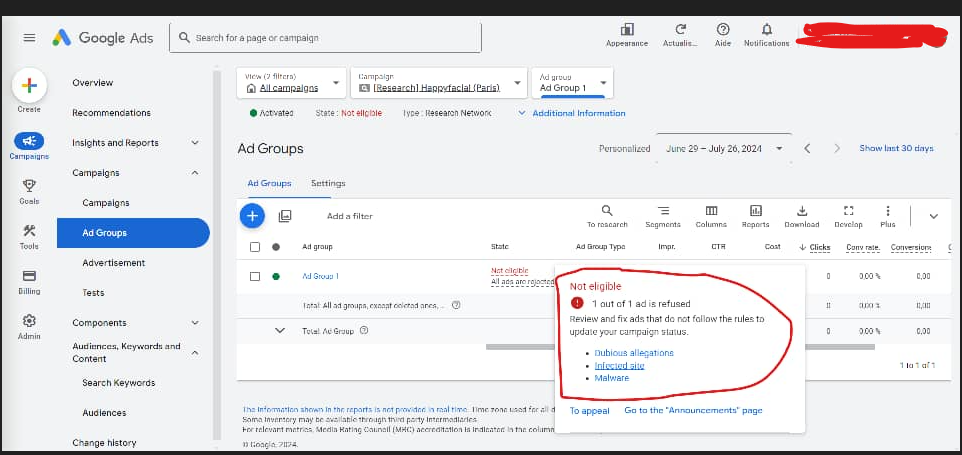The height and width of the screenshot is (455, 962).
Task: Click the Develop fullscreen icon
Action: coord(848,210)
